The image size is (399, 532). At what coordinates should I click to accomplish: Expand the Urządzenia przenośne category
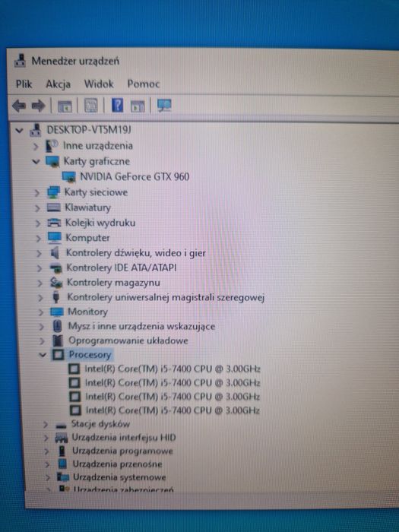pyautogui.click(x=47, y=464)
